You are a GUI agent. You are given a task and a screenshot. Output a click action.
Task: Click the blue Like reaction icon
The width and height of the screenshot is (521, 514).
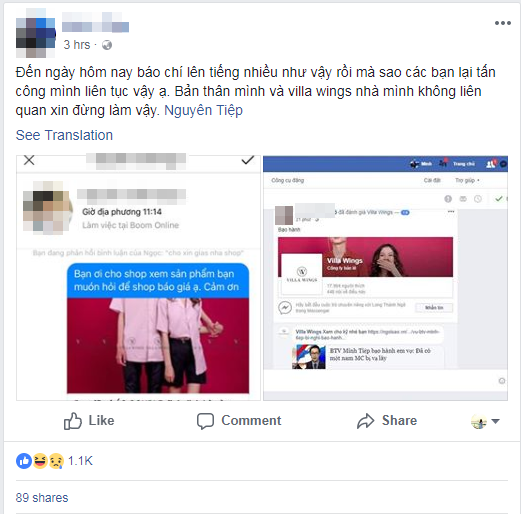pyautogui.click(x=24, y=461)
